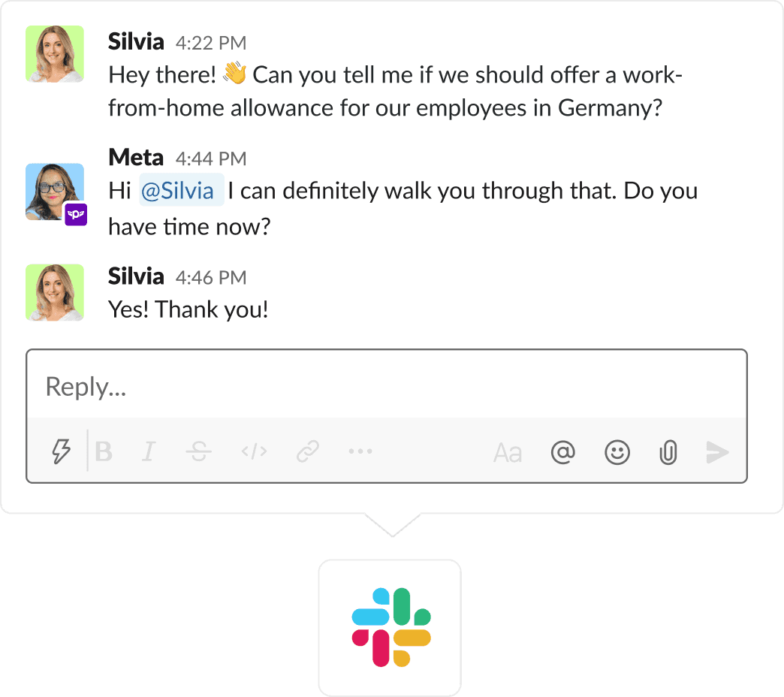The image size is (784, 697).
Task: Send the reply message
Action: [x=717, y=451]
